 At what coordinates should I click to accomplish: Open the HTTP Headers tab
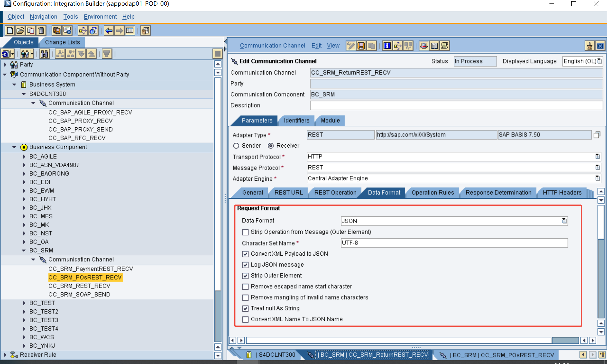point(562,192)
